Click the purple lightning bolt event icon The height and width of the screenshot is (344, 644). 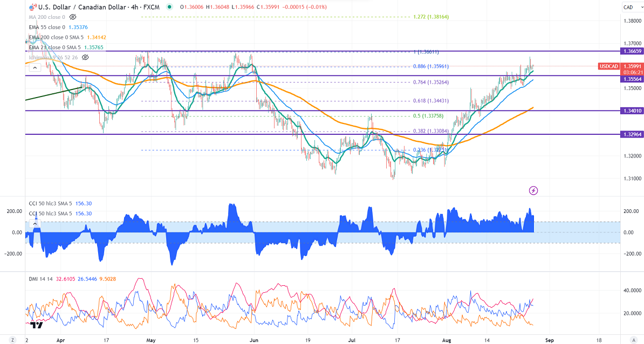pos(533,190)
